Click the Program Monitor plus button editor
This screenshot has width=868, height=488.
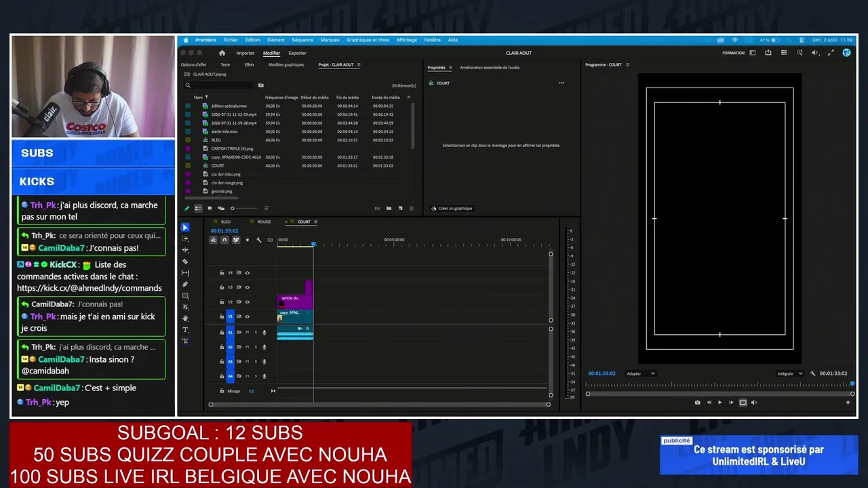[x=848, y=403]
